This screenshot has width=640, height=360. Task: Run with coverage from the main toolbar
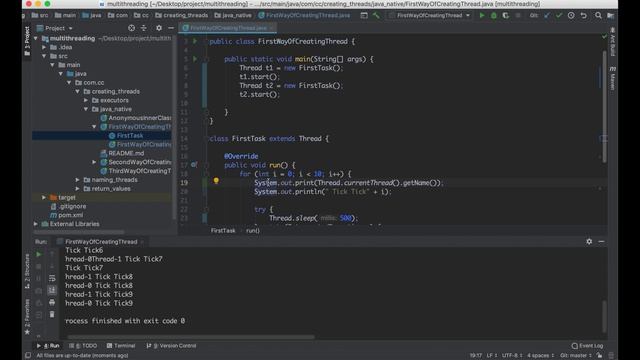[506, 16]
